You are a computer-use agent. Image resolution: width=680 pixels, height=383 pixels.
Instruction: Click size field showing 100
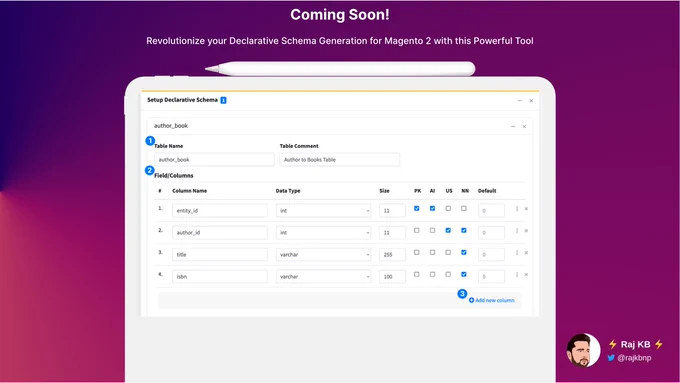click(392, 276)
